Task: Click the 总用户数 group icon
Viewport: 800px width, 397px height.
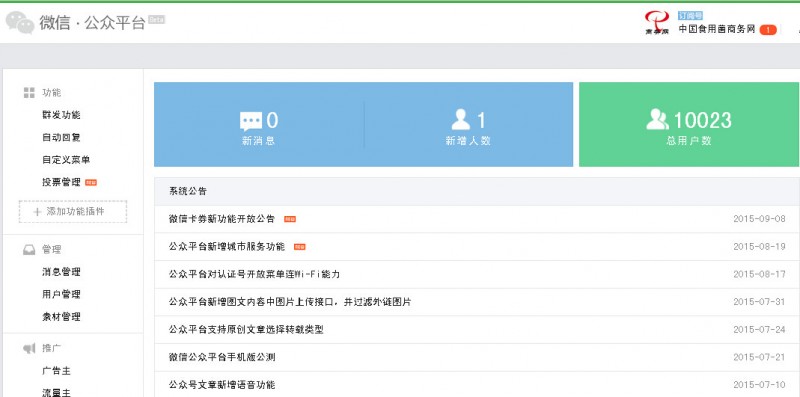Action: 657,119
